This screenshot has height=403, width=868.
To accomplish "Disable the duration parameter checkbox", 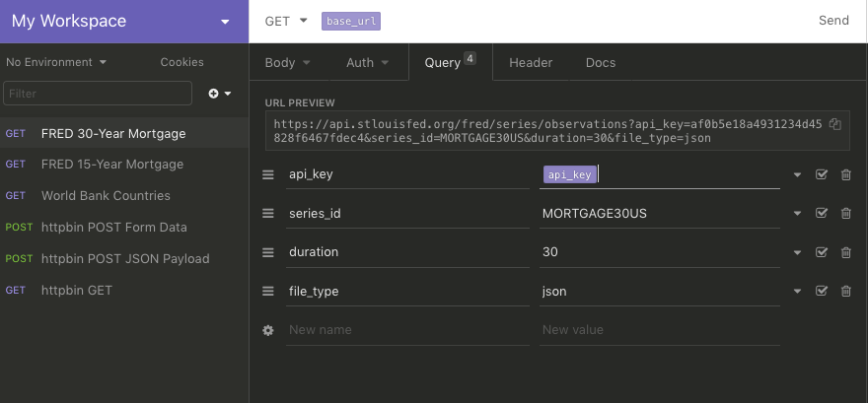I will (822, 252).
